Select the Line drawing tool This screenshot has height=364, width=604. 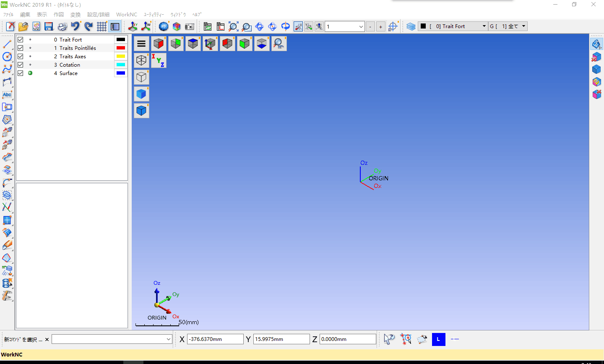pyautogui.click(x=7, y=44)
